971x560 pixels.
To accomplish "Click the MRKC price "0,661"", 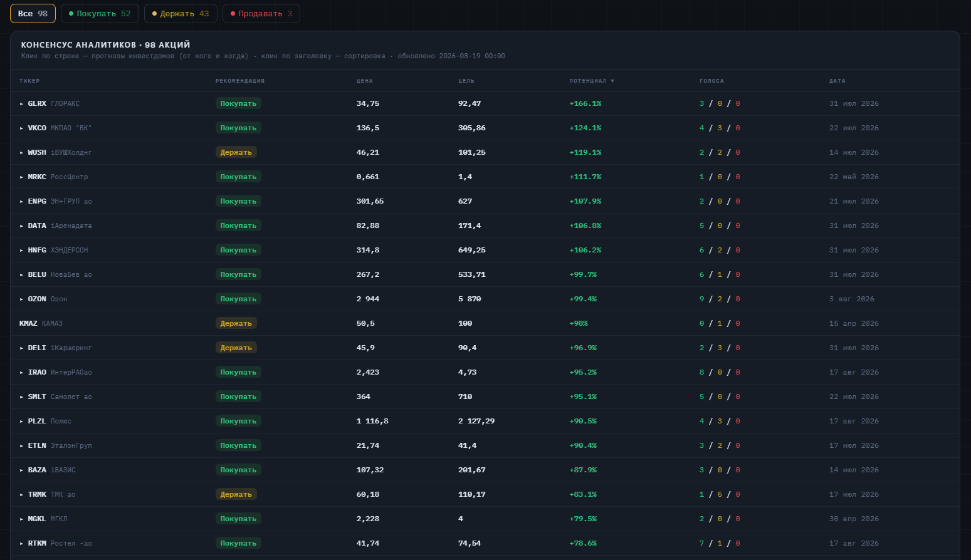I will [x=368, y=177].
